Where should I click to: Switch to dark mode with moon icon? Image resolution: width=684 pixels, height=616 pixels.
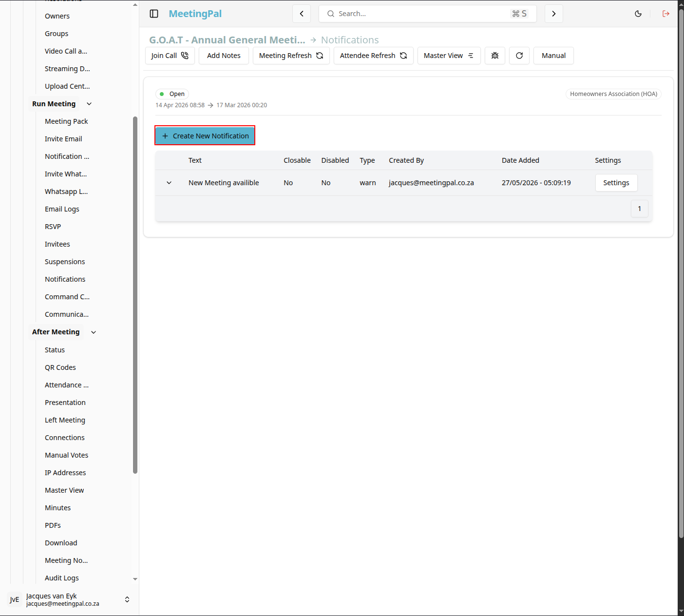point(638,14)
